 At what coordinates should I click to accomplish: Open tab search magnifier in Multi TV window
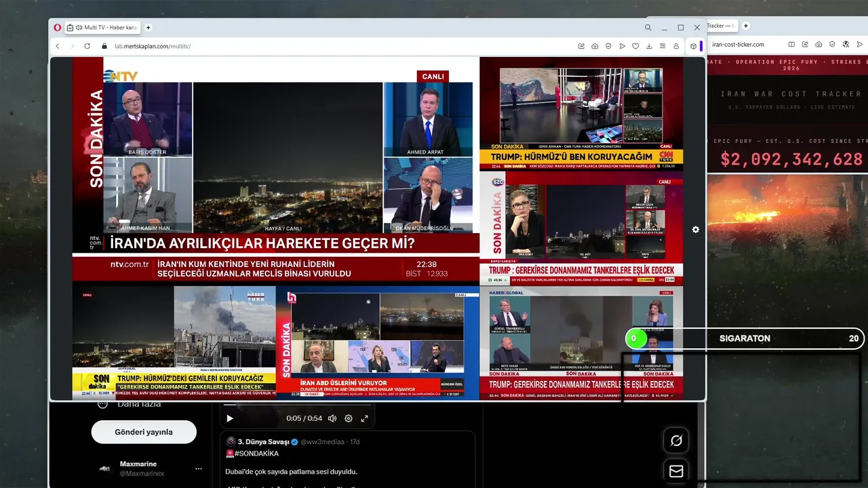coord(648,28)
